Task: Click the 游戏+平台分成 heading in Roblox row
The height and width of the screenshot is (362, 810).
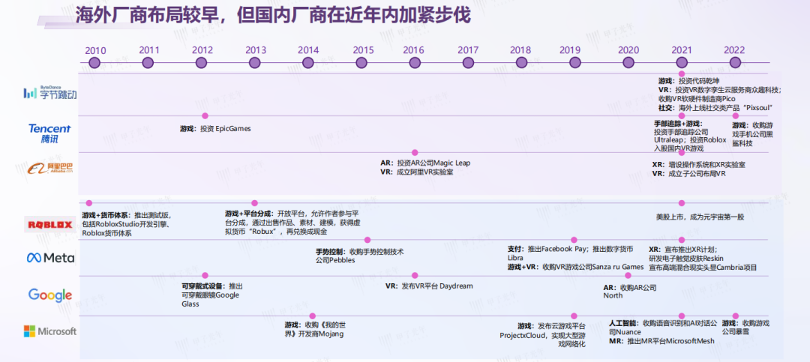Action: [x=249, y=213]
